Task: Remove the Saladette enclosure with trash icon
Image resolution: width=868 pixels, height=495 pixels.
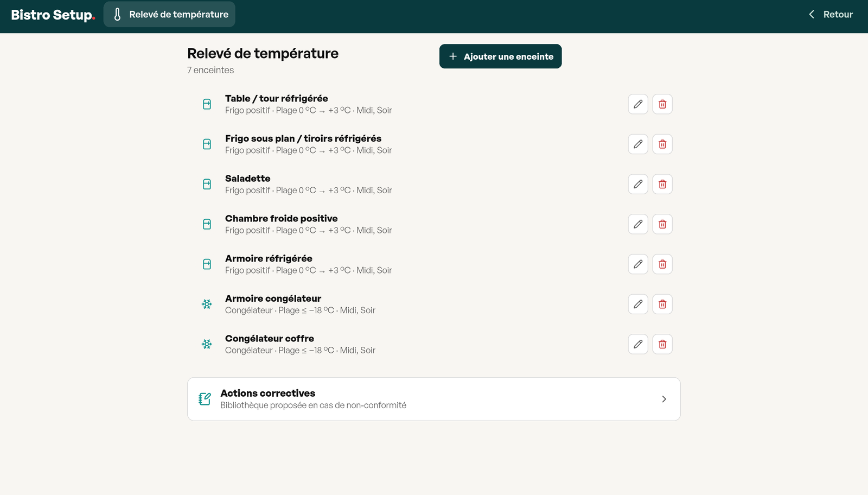Action: [x=662, y=184]
